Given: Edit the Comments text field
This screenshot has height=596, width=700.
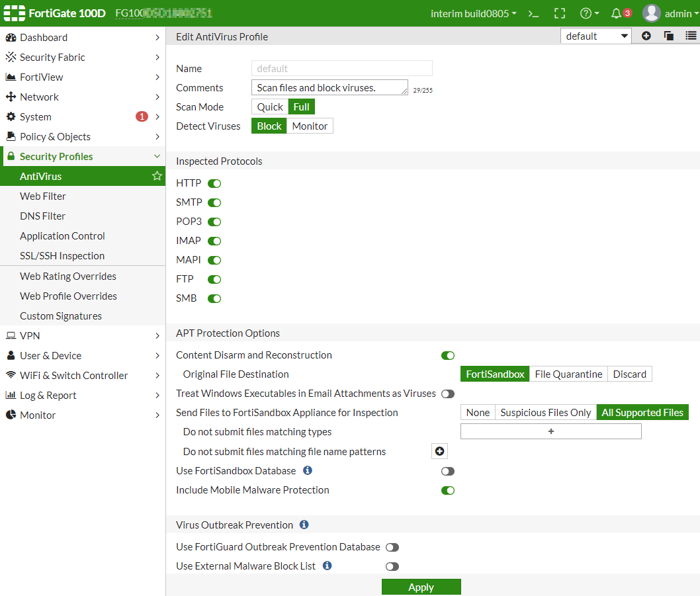Looking at the screenshot, I should tap(329, 87).
